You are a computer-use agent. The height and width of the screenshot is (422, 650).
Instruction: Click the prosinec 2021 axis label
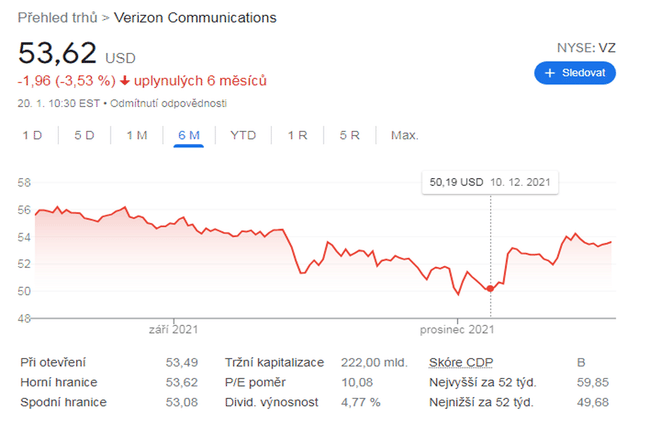pos(456,328)
